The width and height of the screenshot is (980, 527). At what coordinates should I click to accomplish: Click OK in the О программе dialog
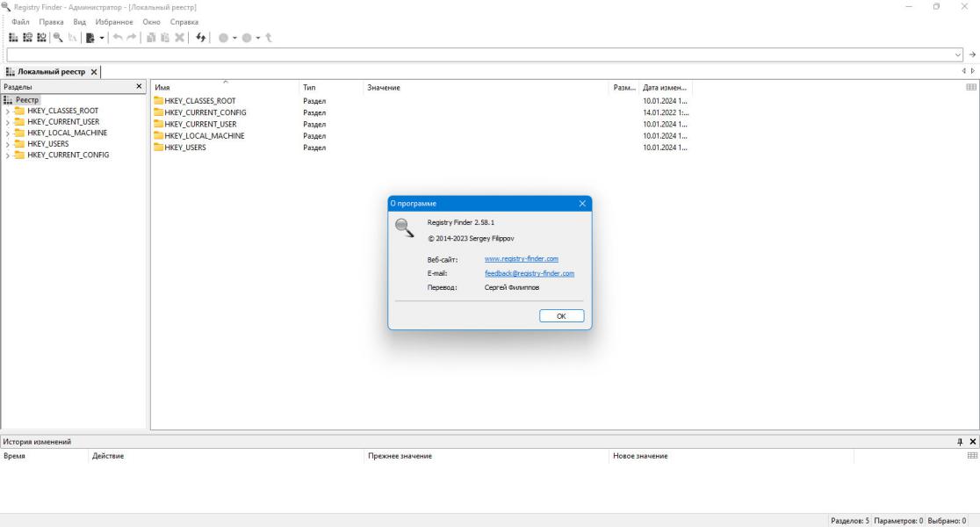point(561,316)
